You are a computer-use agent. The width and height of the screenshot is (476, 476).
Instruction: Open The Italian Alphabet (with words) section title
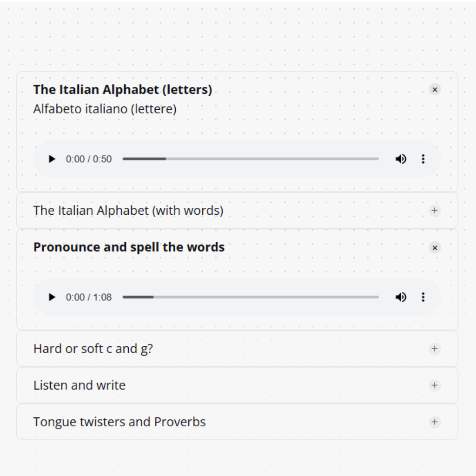128,211
